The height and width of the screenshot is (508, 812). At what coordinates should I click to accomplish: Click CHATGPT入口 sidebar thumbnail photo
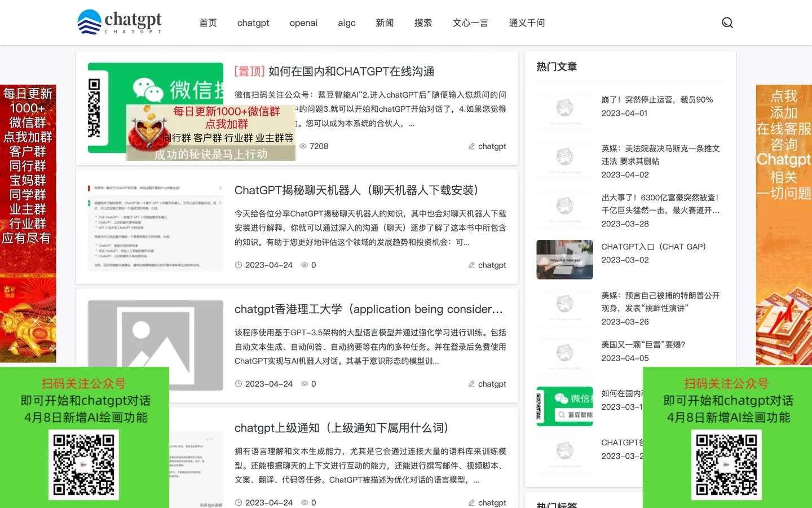[564, 260]
